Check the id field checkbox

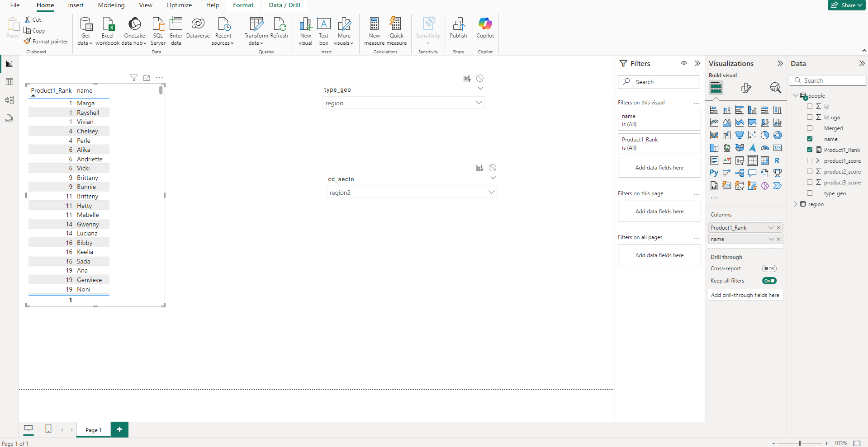810,107
